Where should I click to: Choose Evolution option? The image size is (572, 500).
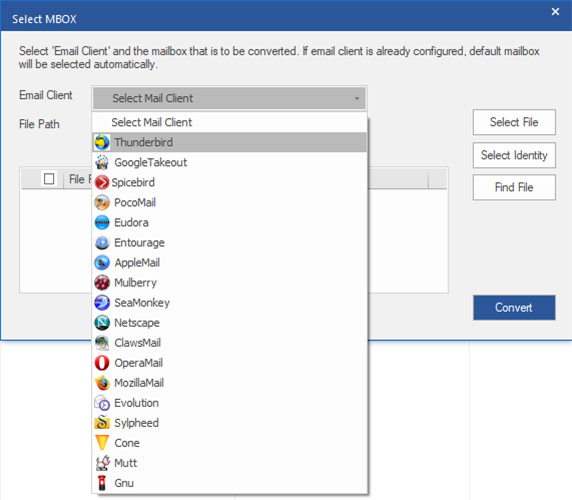tap(229, 403)
